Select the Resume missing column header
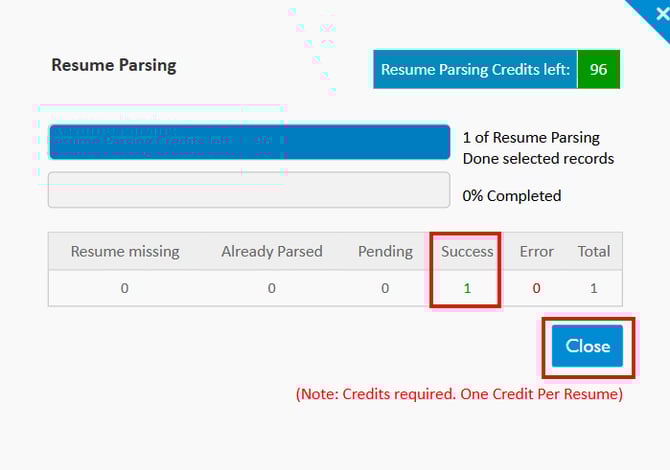This screenshot has width=670, height=470. (125, 251)
